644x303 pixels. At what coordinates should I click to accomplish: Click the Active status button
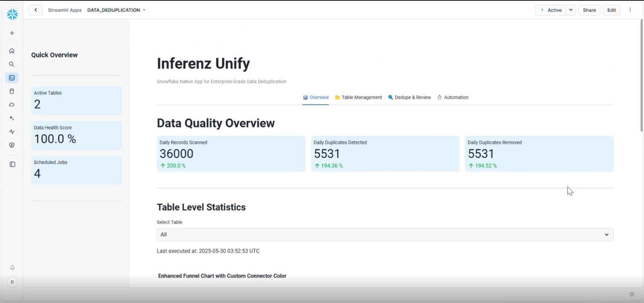[x=551, y=10]
